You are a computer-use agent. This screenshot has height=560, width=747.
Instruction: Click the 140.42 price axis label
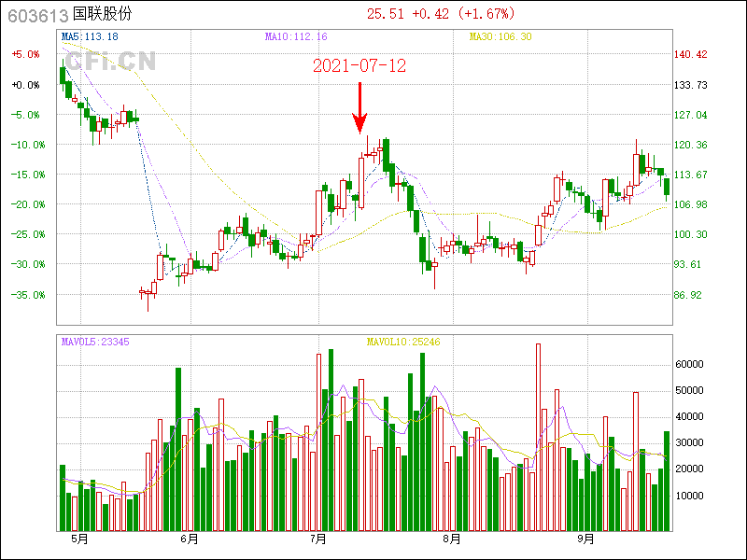(x=692, y=55)
